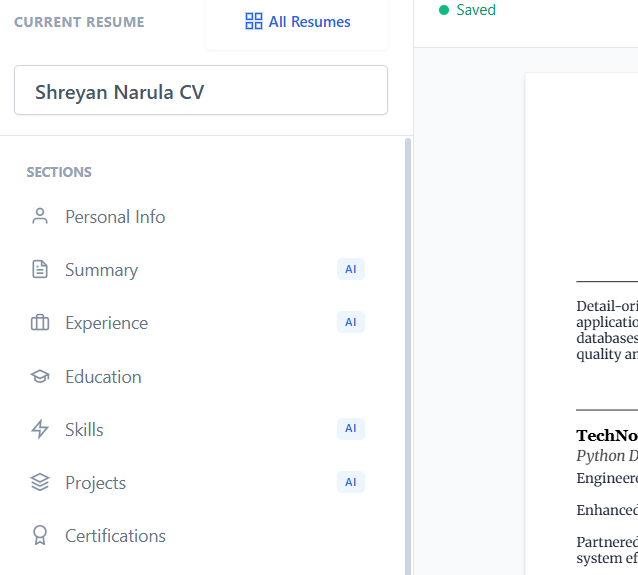This screenshot has width=638, height=575.
Task: Go to the Education section label
Action: pos(103,377)
